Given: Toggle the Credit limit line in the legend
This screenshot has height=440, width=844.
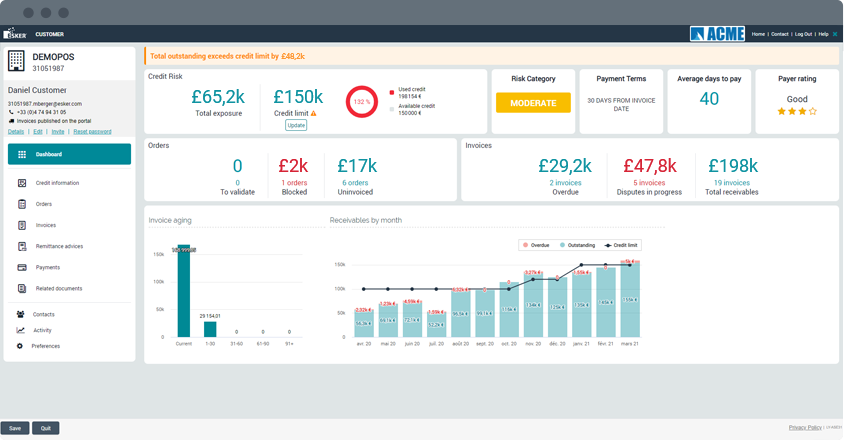Looking at the screenshot, I should 621,245.
